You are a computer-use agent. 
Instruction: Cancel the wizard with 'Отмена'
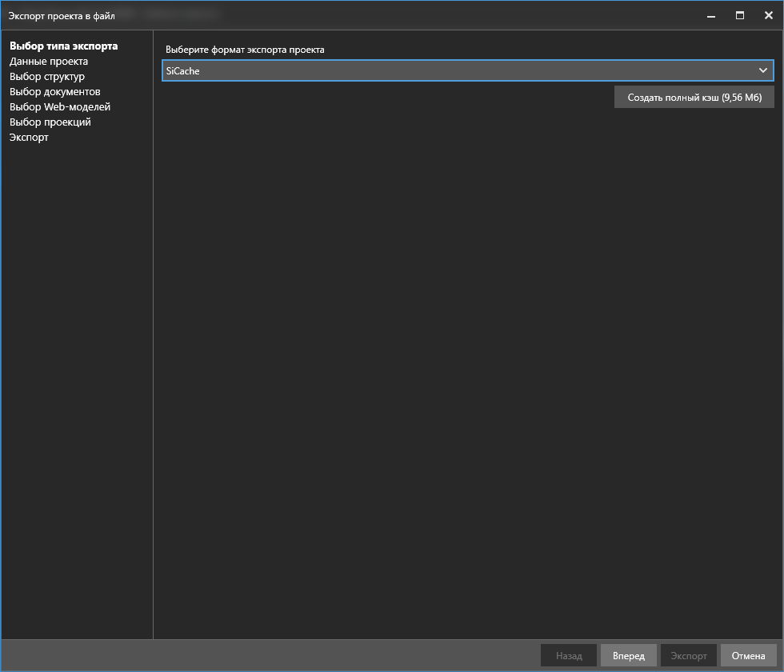click(x=748, y=656)
